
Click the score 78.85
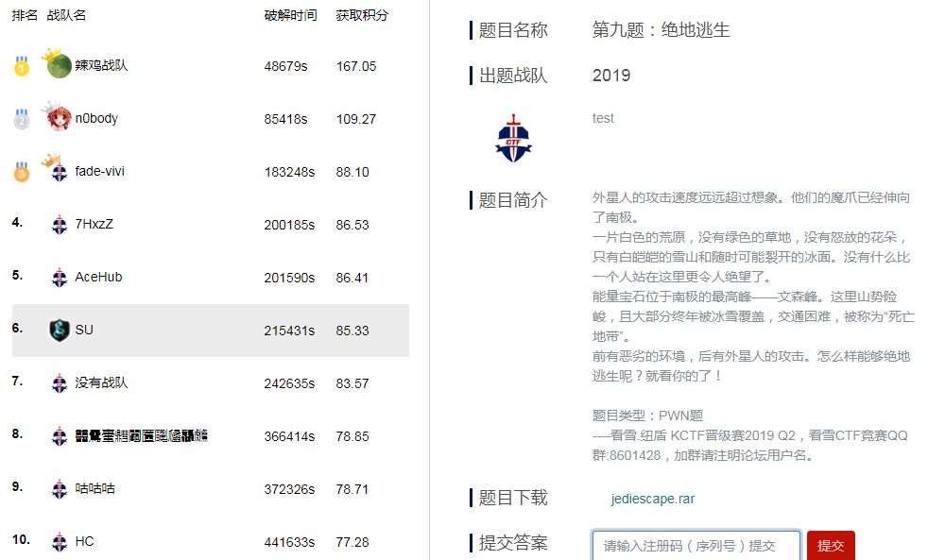352,436
